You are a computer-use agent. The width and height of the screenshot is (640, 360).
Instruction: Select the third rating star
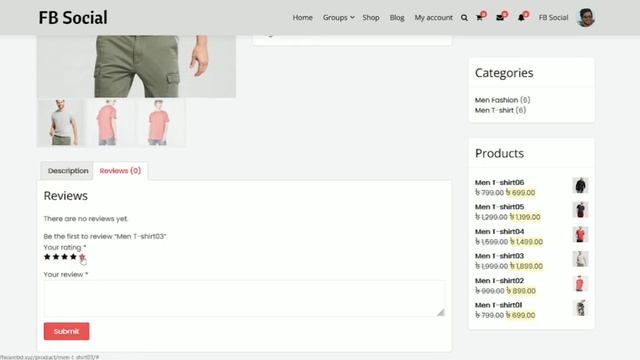(x=64, y=257)
